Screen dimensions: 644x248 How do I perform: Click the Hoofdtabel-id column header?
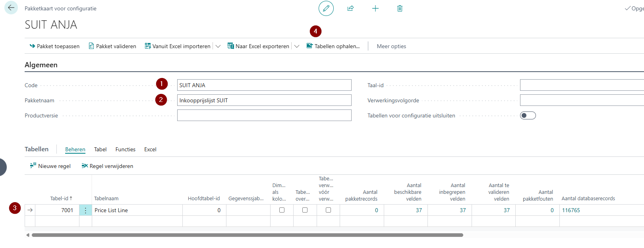pos(204,198)
